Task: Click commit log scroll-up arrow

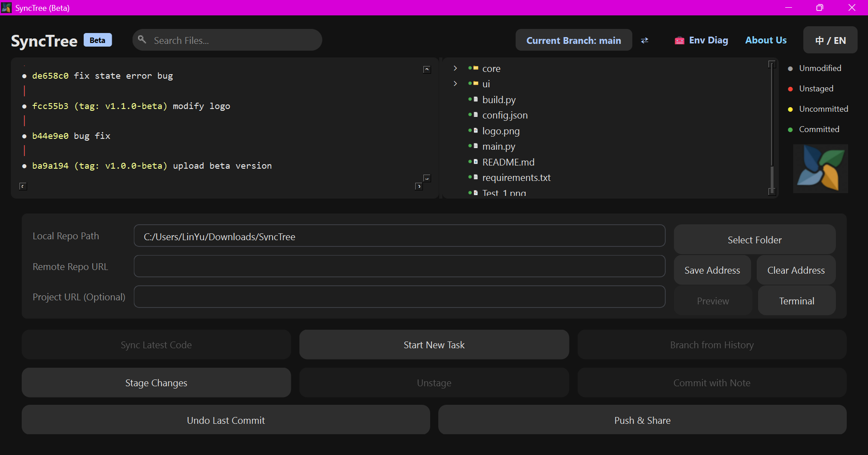Action: pyautogui.click(x=427, y=69)
